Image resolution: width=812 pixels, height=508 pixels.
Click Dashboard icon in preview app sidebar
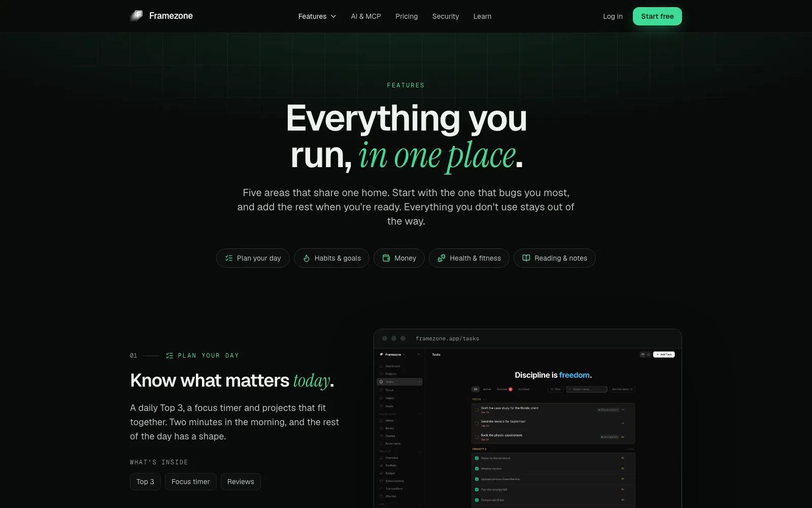(381, 366)
